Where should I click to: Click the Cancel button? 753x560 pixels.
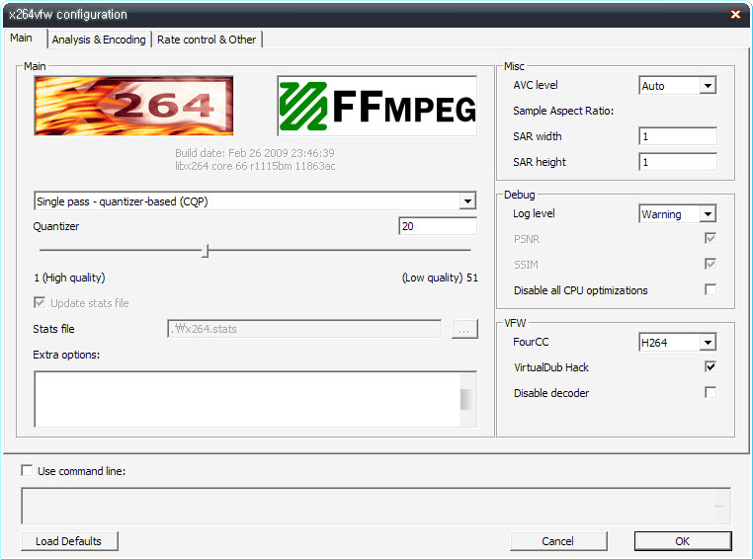(x=558, y=541)
